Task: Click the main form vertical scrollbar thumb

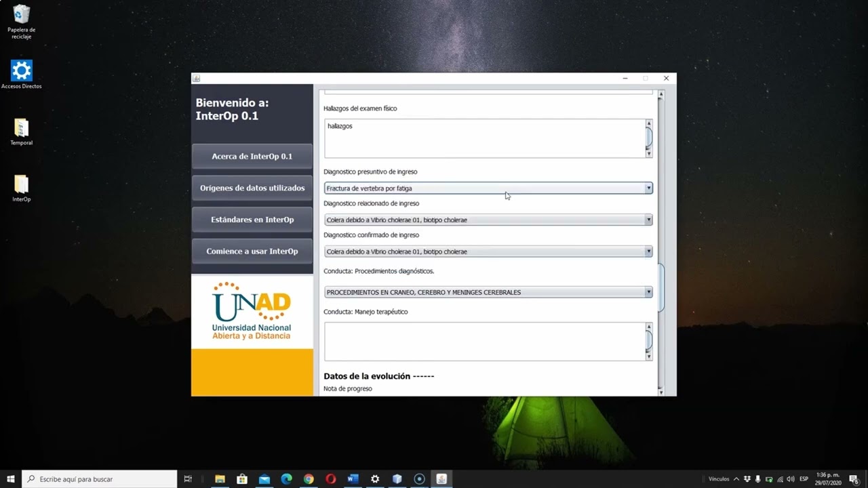Action: tap(661, 287)
